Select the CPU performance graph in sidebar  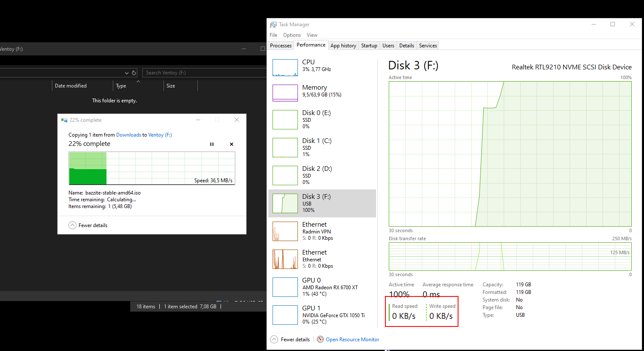(x=285, y=67)
